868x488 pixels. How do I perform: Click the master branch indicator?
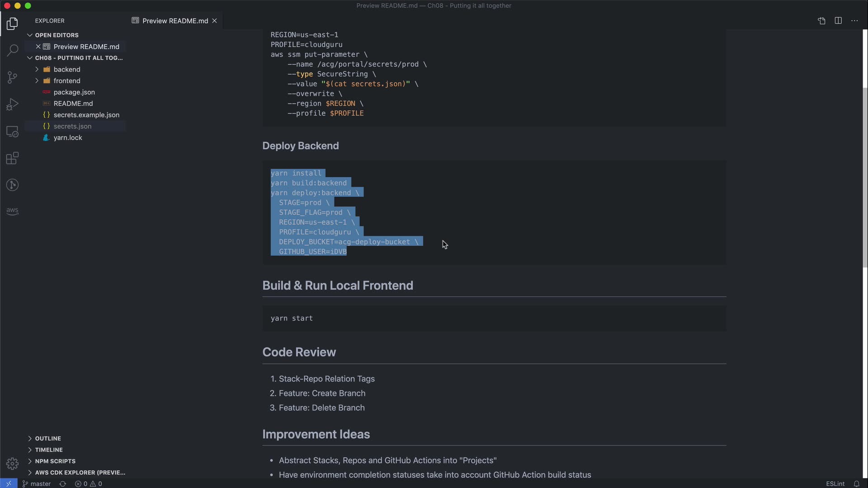coord(37,483)
